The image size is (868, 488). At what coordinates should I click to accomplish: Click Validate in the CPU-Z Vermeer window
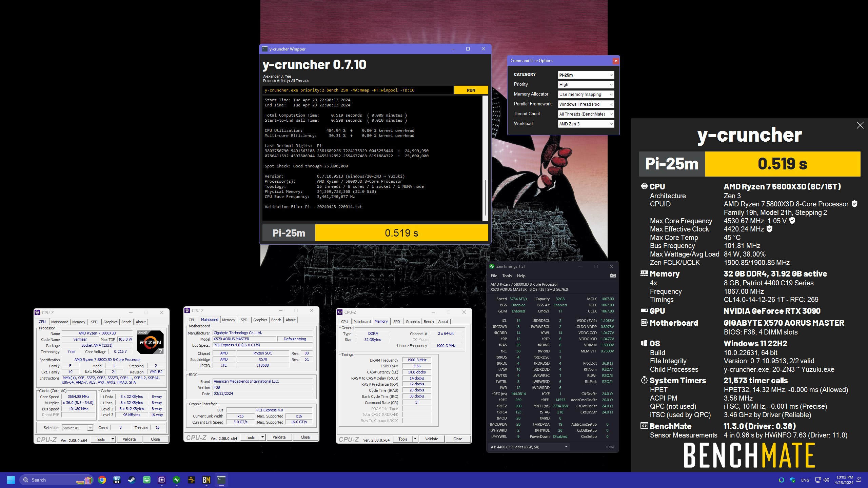point(129,439)
